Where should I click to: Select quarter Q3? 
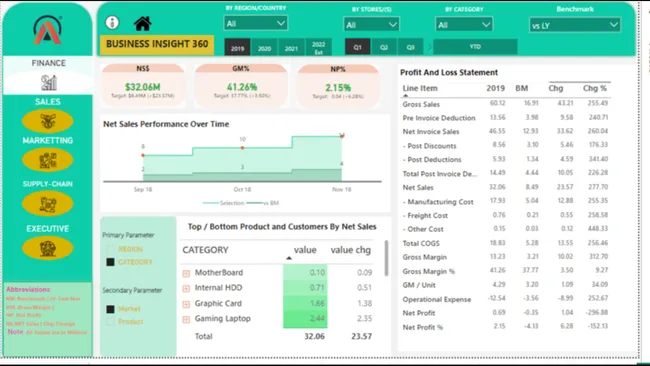tap(410, 47)
